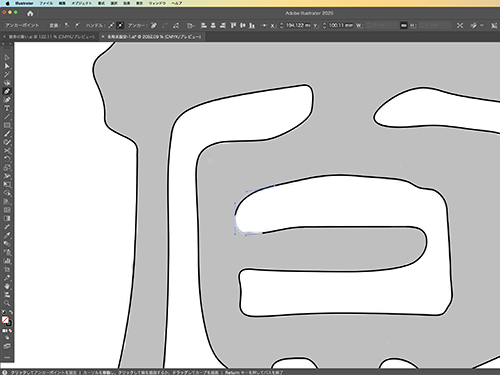Open the Apple menu
The height and width of the screenshot is (375, 500).
7,3
